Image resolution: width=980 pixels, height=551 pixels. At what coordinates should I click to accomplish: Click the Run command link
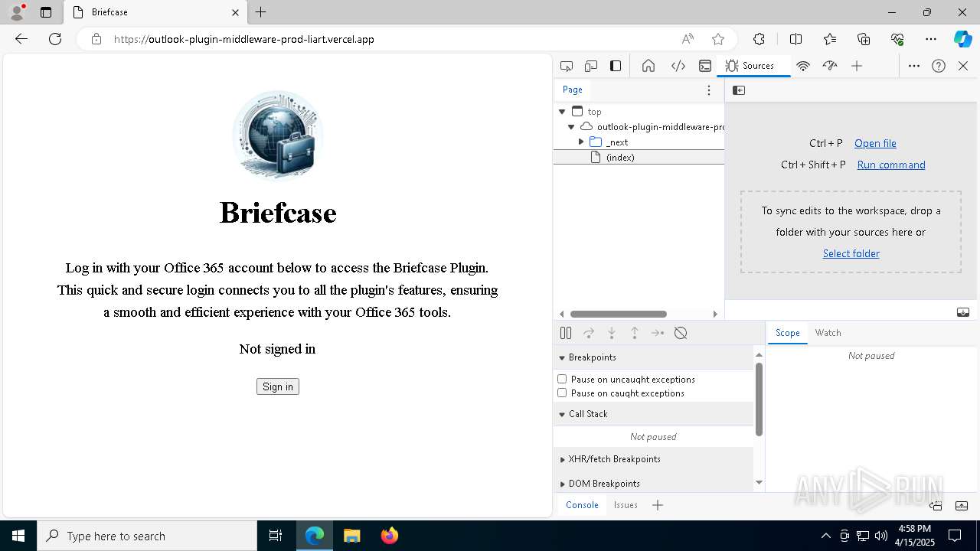891,165
